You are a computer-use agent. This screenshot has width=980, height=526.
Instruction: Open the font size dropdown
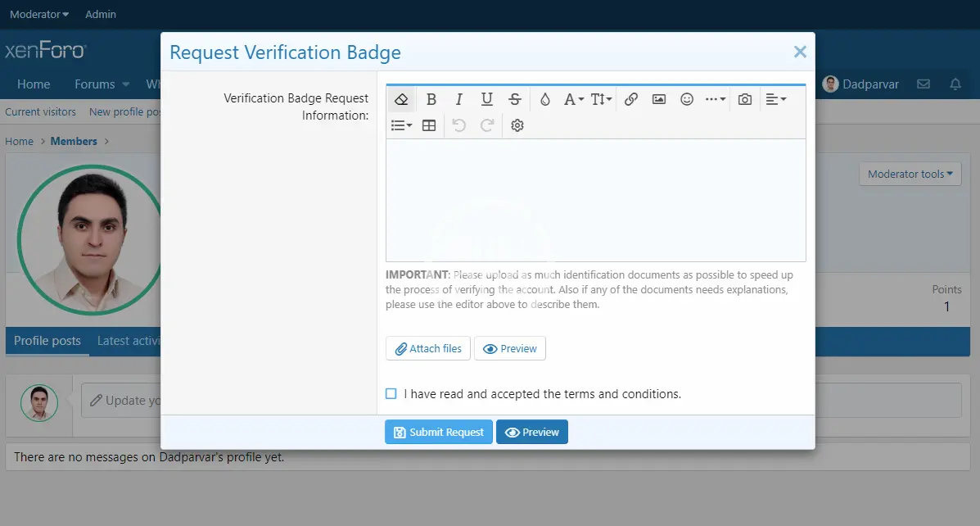601,99
